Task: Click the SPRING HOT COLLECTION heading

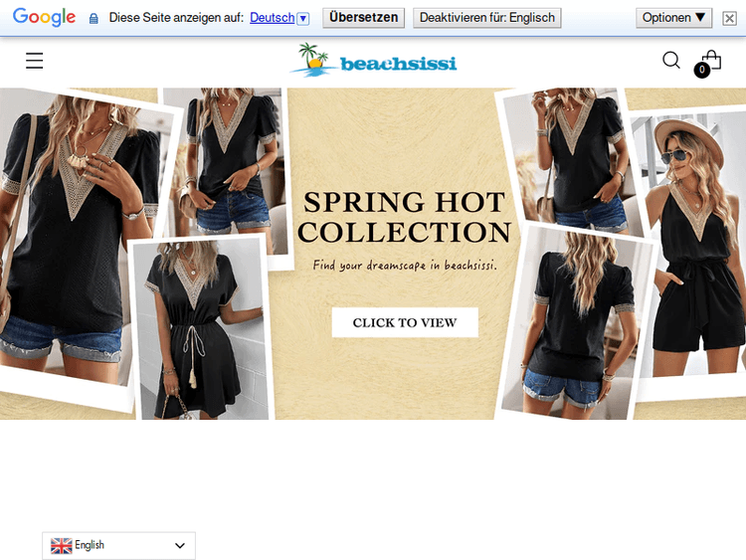Action: tap(405, 217)
